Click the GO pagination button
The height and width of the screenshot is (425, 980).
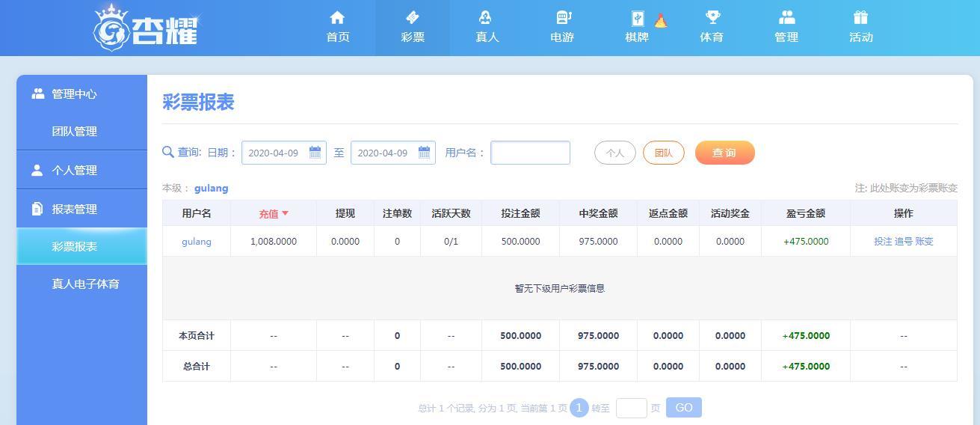coord(684,408)
